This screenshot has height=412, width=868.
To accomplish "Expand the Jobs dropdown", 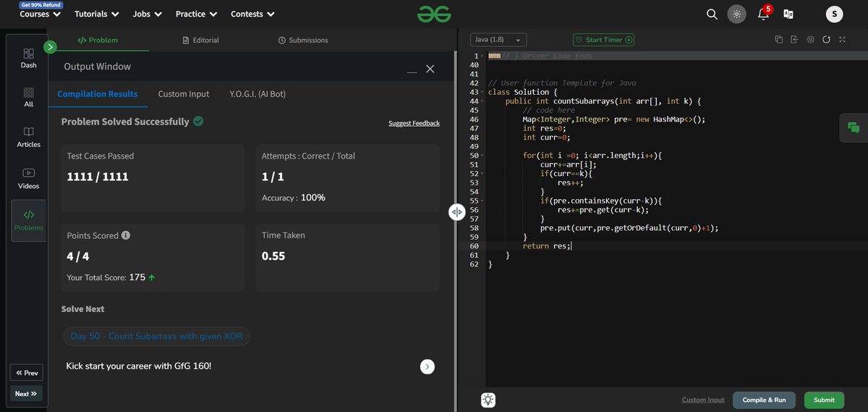I will (x=148, y=14).
